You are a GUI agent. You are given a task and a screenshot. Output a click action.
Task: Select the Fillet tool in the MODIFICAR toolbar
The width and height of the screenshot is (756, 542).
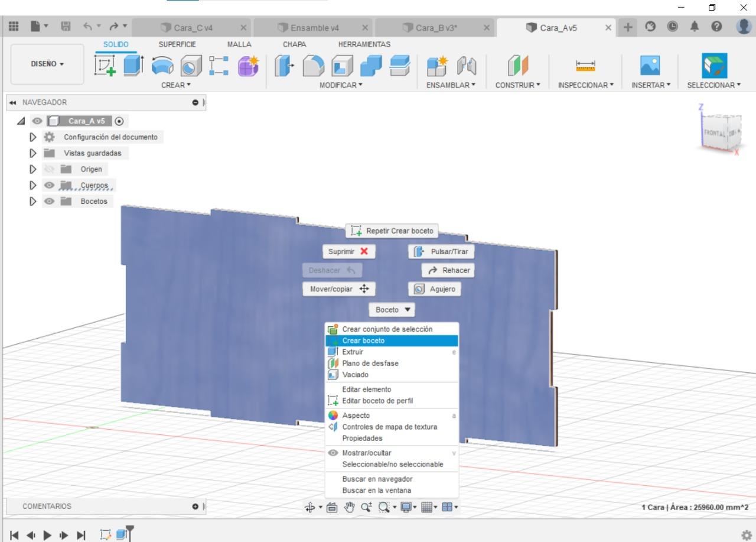[314, 66]
